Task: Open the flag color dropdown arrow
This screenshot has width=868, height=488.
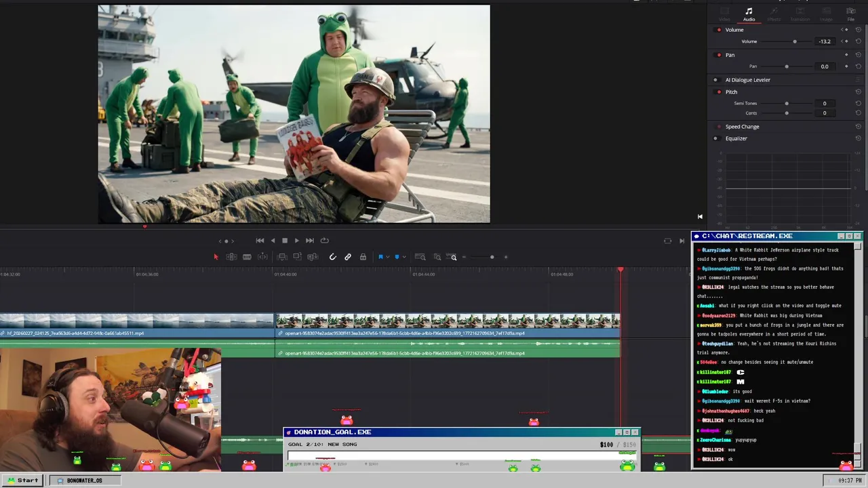Action: (x=388, y=257)
